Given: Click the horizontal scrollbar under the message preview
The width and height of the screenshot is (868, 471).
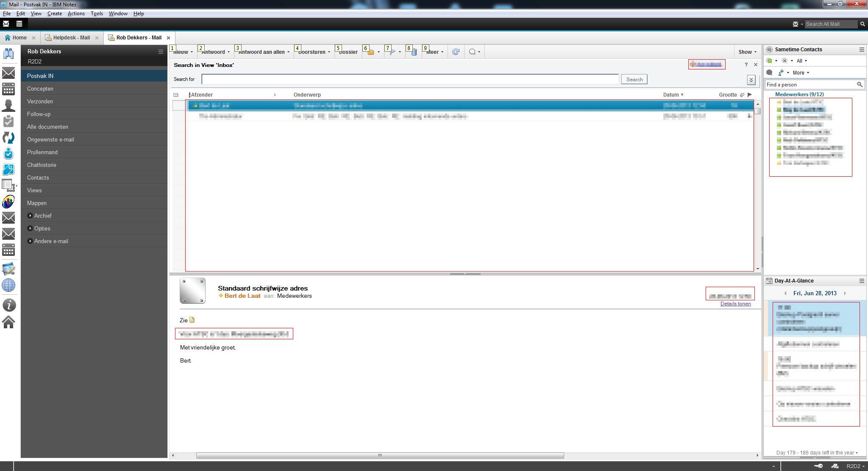Looking at the screenshot, I should pyautogui.click(x=380, y=455).
